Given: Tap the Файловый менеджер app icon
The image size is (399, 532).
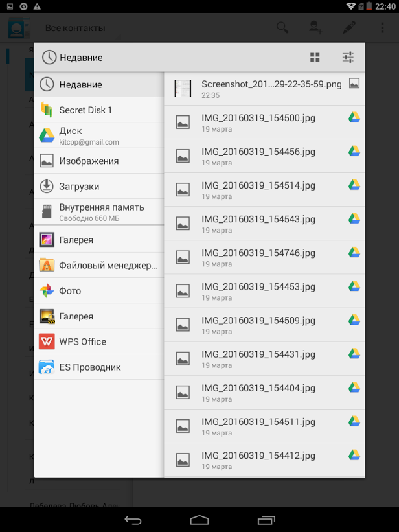Looking at the screenshot, I should pyautogui.click(x=47, y=265).
